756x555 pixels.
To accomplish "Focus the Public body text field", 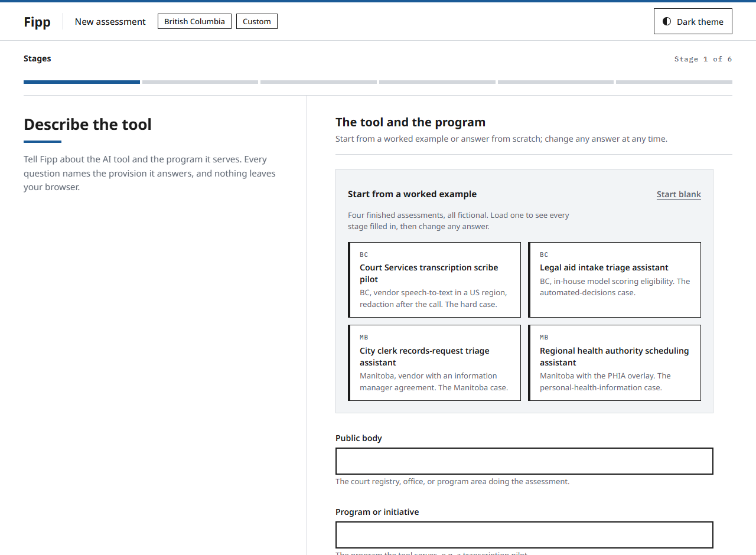I will [524, 461].
